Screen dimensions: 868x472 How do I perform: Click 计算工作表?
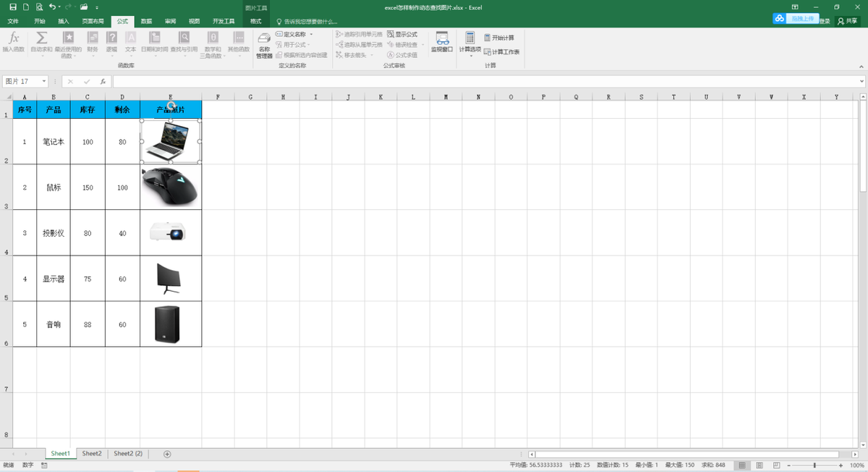[x=502, y=52]
